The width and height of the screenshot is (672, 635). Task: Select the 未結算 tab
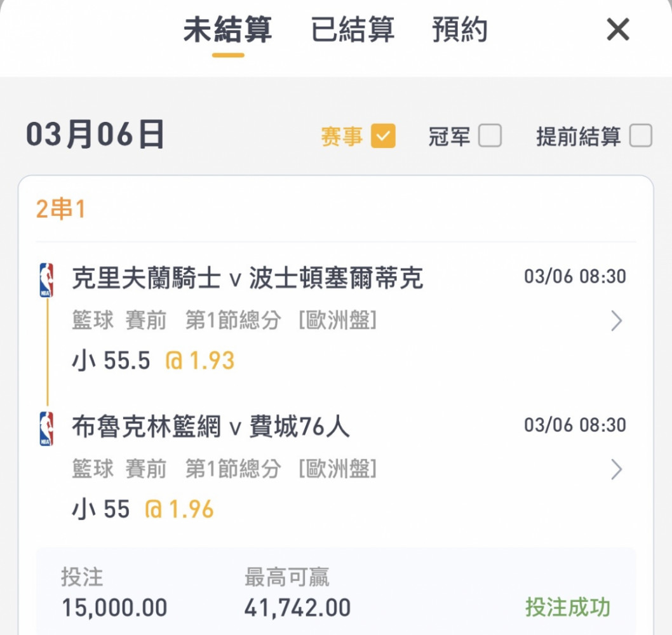click(x=227, y=30)
